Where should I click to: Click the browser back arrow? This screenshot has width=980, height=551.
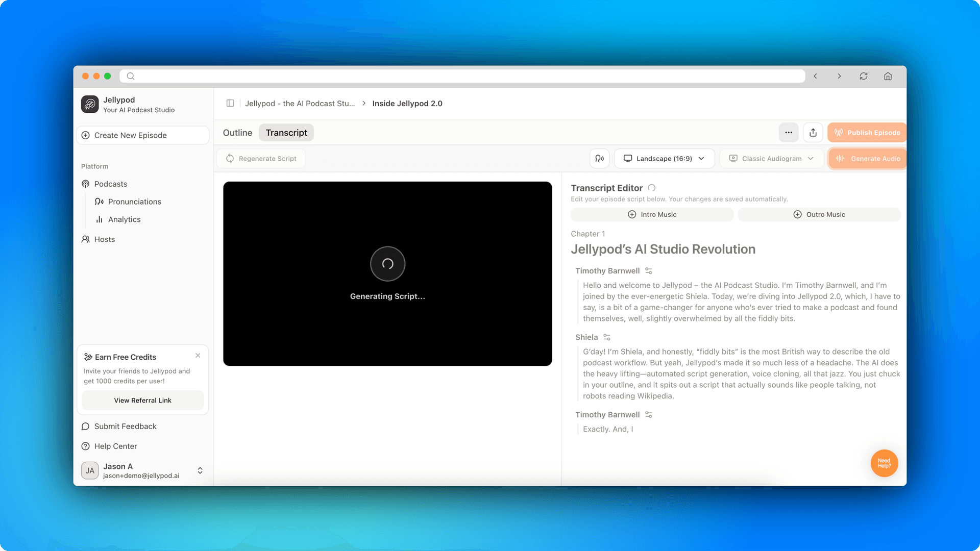(816, 76)
